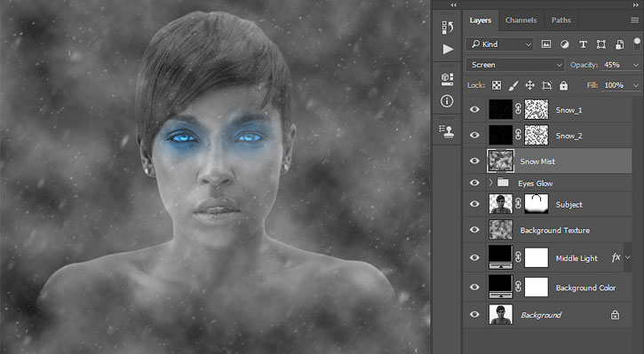644x354 pixels.
Task: Open the Clone Source stamp panel icon
Action: point(447,130)
